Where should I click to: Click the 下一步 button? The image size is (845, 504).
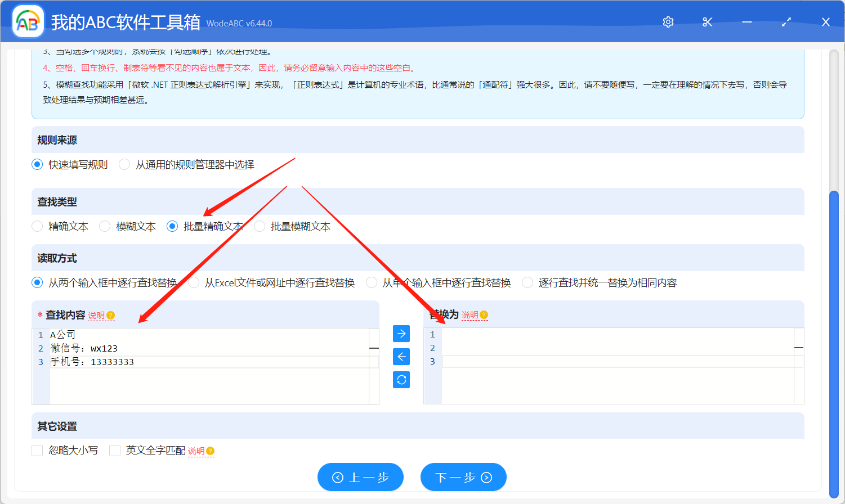point(463,477)
